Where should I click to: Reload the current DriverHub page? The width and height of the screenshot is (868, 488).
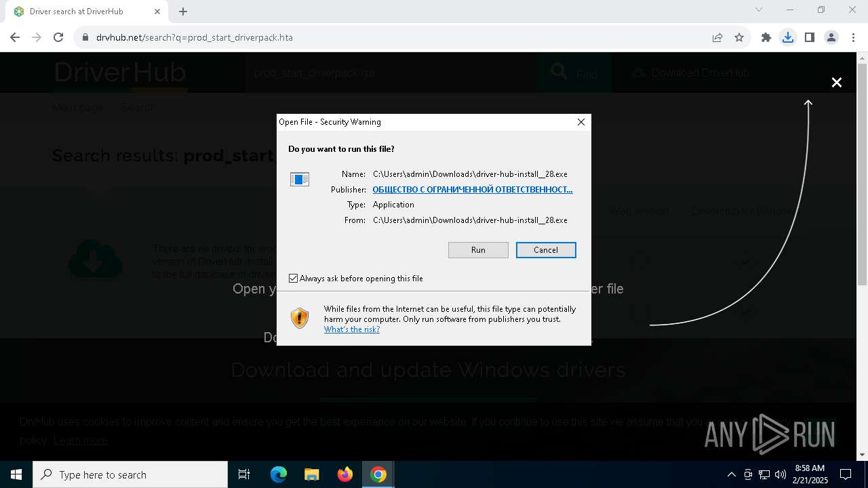click(x=58, y=37)
